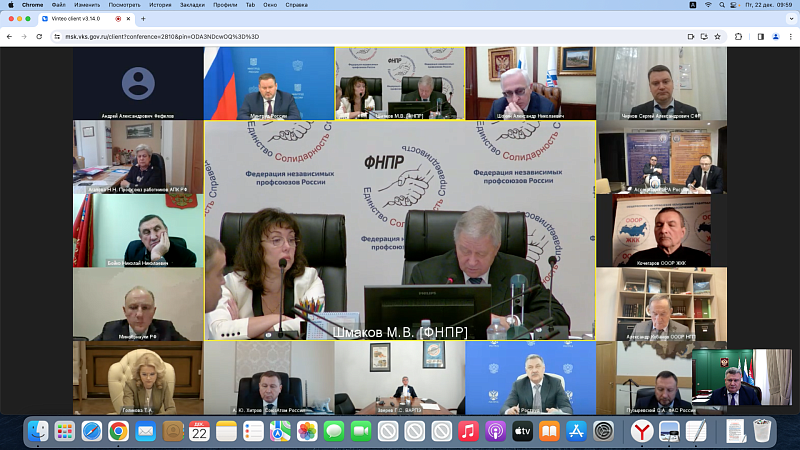Select the Роструд video tile

[x=531, y=378]
